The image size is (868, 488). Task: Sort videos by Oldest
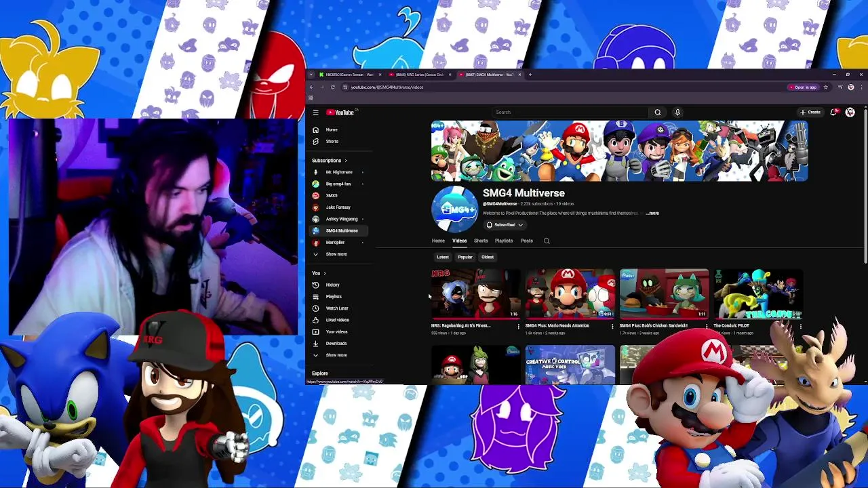pyautogui.click(x=488, y=258)
